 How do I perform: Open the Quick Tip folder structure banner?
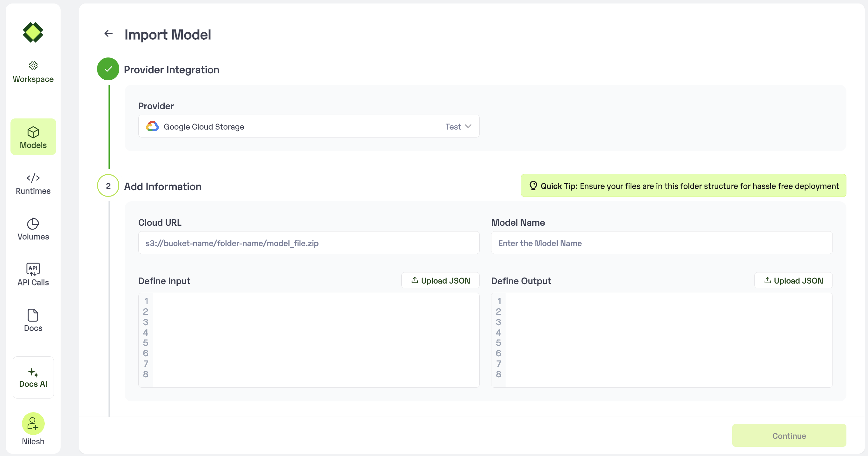click(683, 186)
